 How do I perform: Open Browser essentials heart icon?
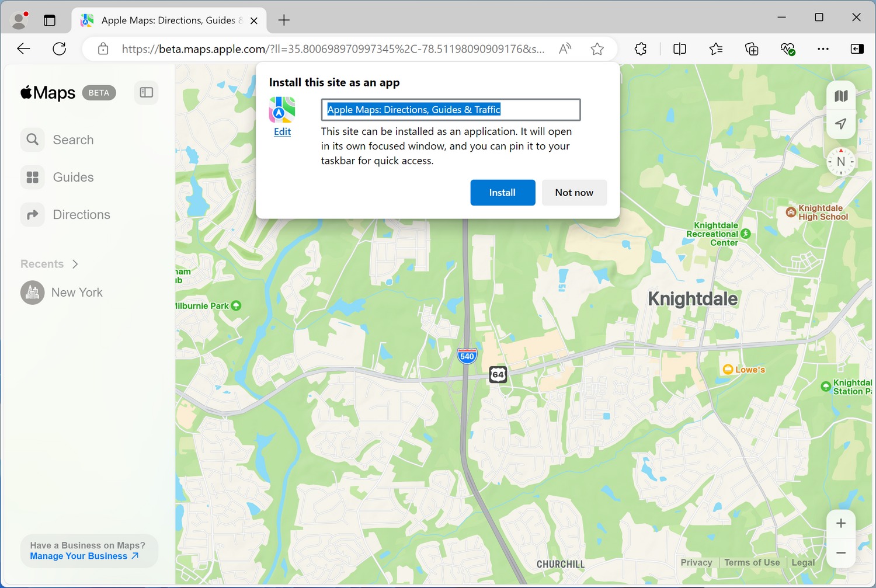tap(788, 49)
